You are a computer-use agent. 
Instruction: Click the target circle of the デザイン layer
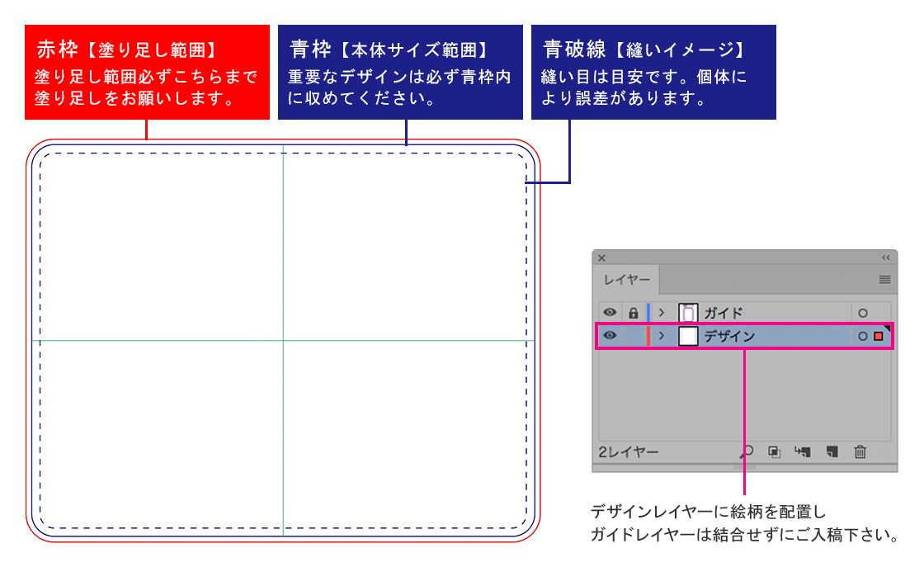(x=863, y=336)
